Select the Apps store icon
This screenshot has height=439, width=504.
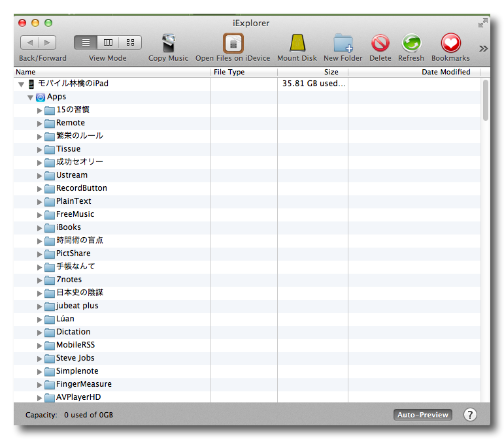click(41, 97)
